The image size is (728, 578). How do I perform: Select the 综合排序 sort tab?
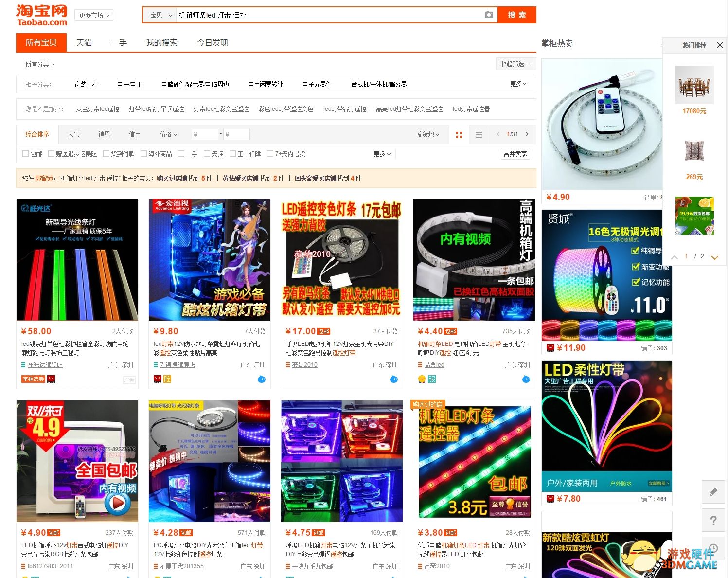(x=37, y=134)
